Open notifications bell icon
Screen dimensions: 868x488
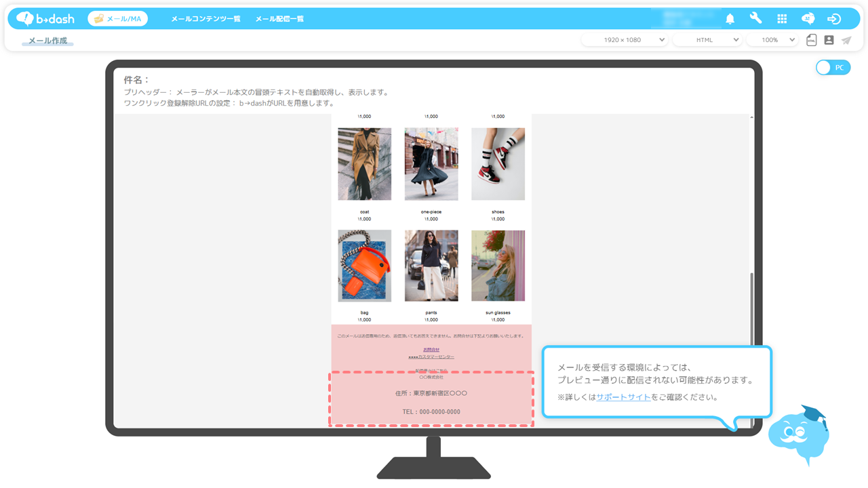tap(730, 19)
